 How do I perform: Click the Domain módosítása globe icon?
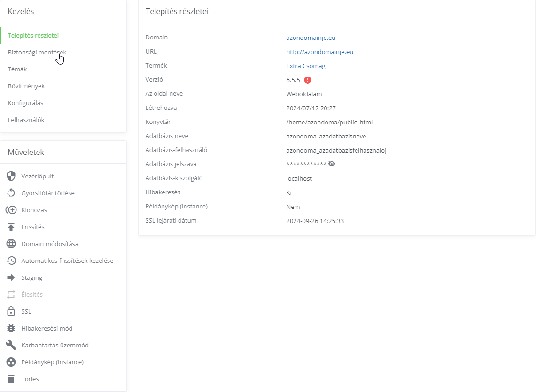11,244
